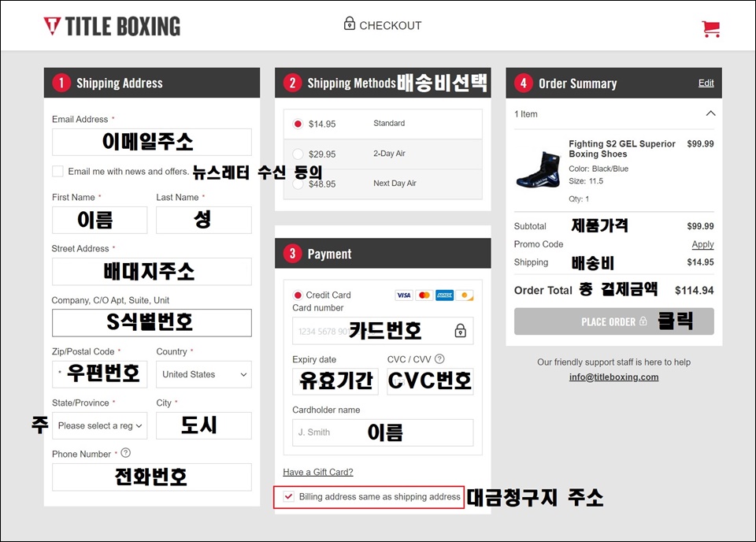Viewport: 756px width, 542px height.
Task: Click the Shipping cost $14.95 in summary
Action: (x=701, y=262)
